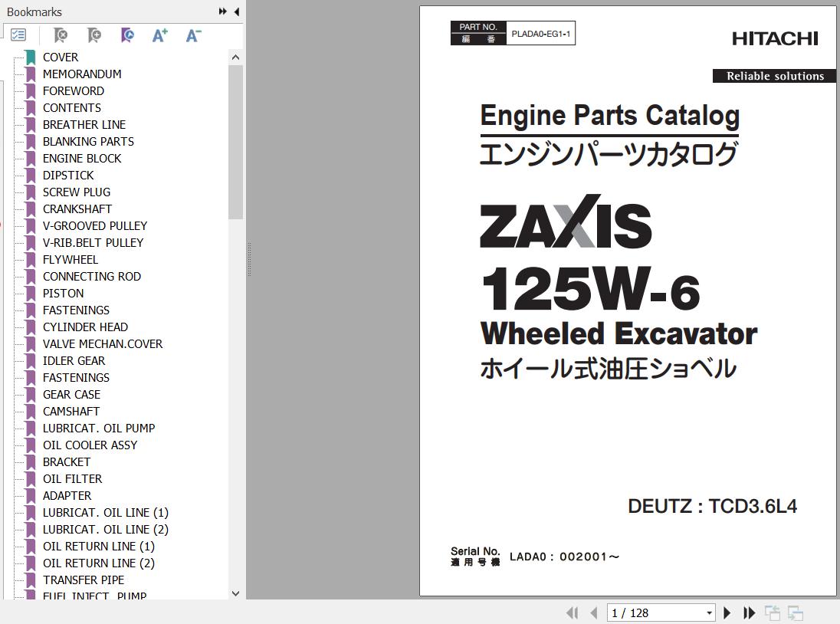This screenshot has height=624, width=840.
Task: Click the HITACHI logo on the page
Action: pos(775,38)
